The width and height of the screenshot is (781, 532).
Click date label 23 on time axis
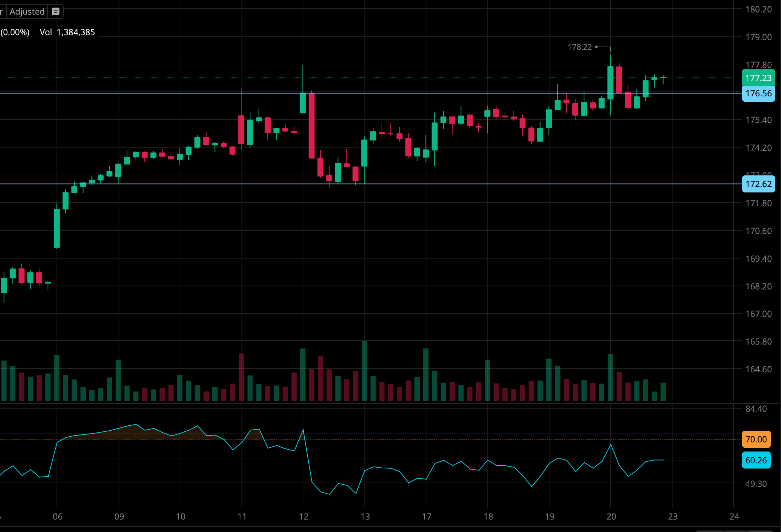(x=673, y=516)
